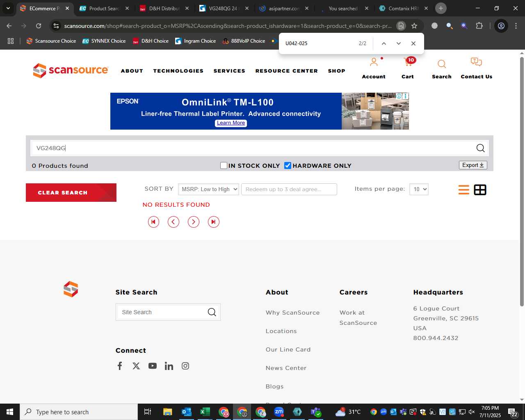Open the Locations footer link
The image size is (525, 420).
click(281, 331)
